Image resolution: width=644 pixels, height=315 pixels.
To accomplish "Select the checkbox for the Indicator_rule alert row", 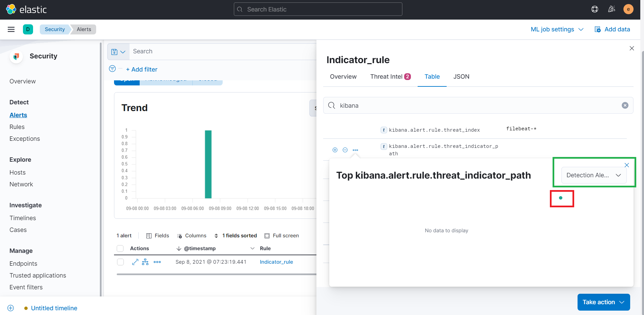I will click(x=120, y=262).
